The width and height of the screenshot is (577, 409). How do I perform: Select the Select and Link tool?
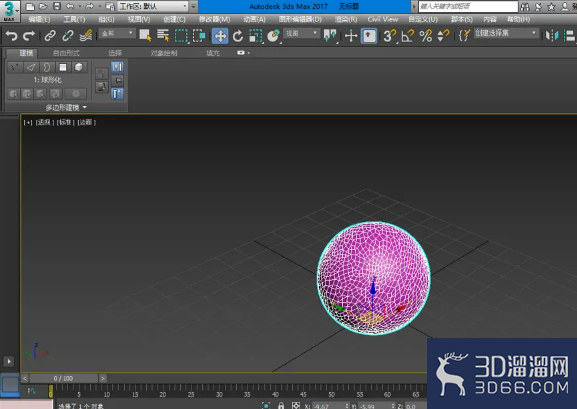50,36
